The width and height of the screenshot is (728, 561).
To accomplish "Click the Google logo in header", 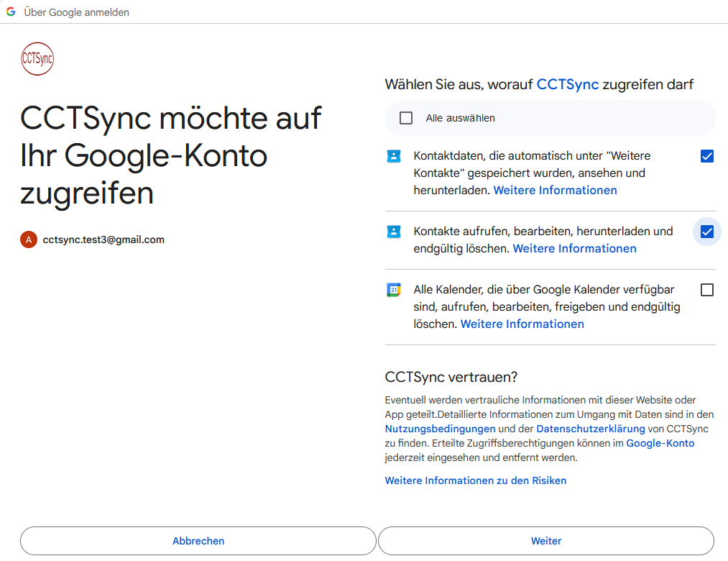I will (11, 12).
